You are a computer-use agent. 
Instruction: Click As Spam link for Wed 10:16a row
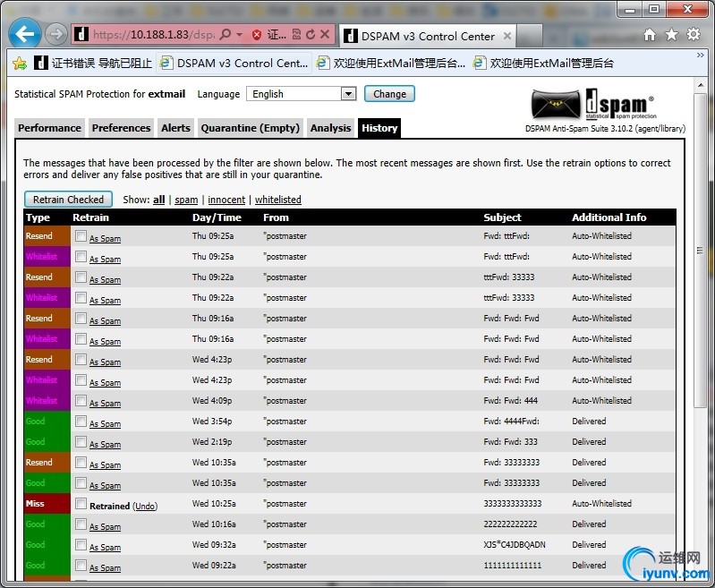[105, 527]
